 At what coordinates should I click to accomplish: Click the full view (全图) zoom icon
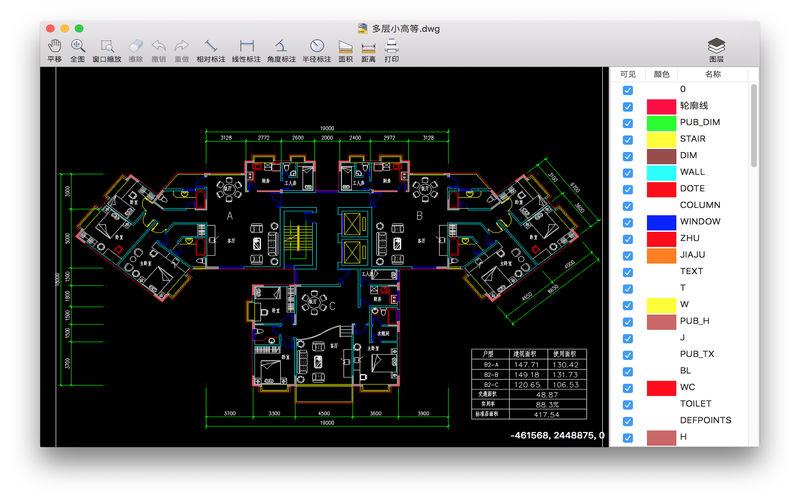point(78,51)
